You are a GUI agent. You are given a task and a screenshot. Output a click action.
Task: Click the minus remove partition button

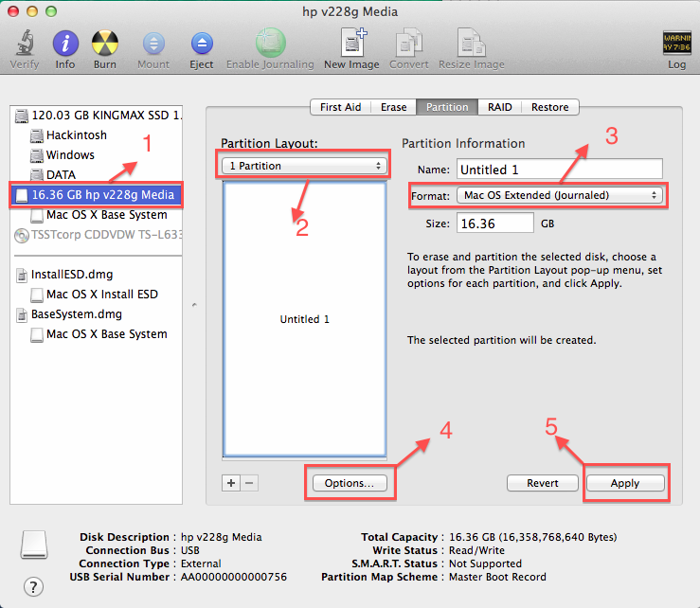click(249, 483)
